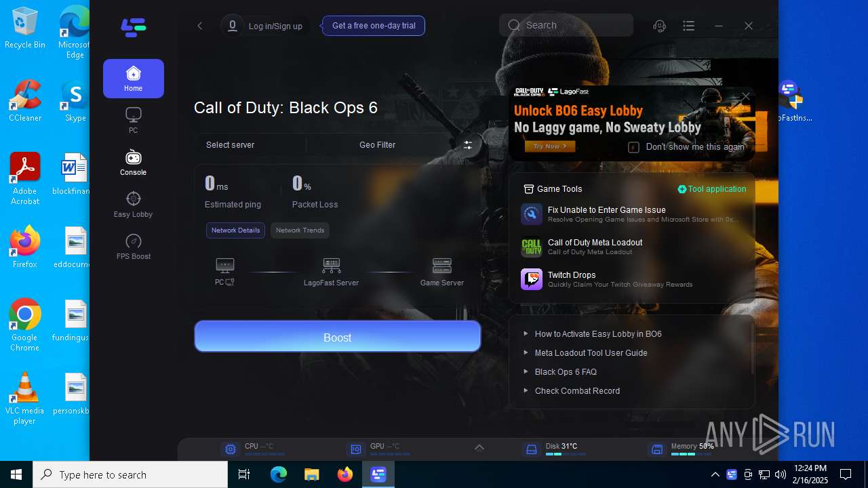Open the Console section in sidebar
The height and width of the screenshot is (488, 868).
click(x=134, y=163)
